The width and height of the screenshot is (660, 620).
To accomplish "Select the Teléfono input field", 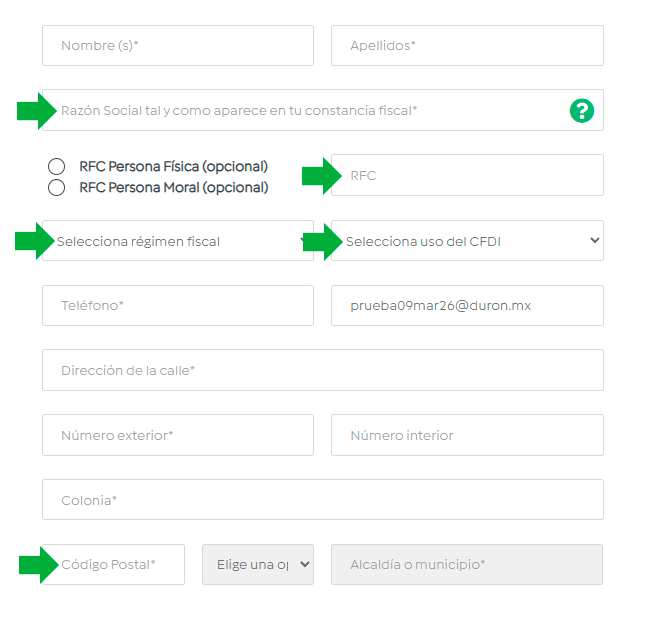I will click(x=178, y=305).
